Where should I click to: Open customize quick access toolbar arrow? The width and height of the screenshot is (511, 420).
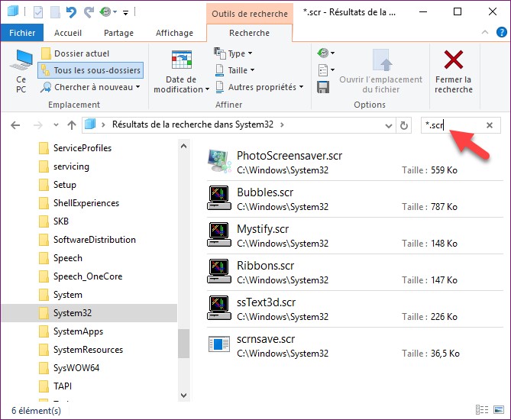click(125, 13)
